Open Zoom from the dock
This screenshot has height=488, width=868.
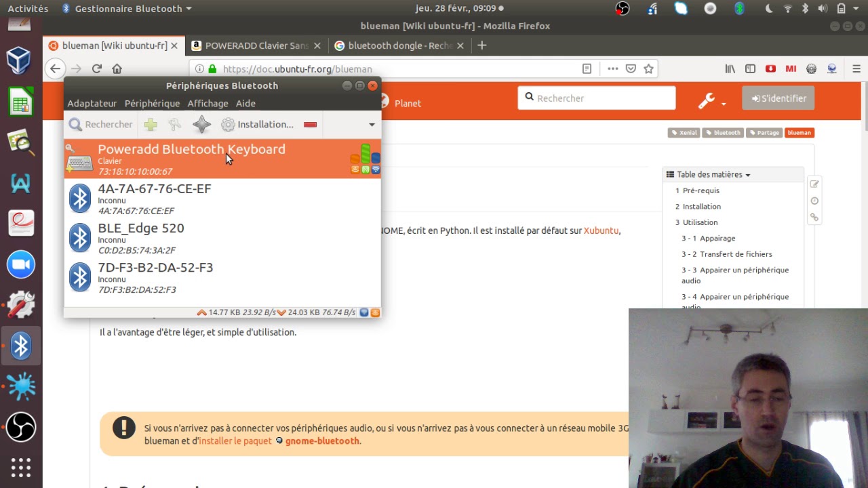tap(20, 264)
